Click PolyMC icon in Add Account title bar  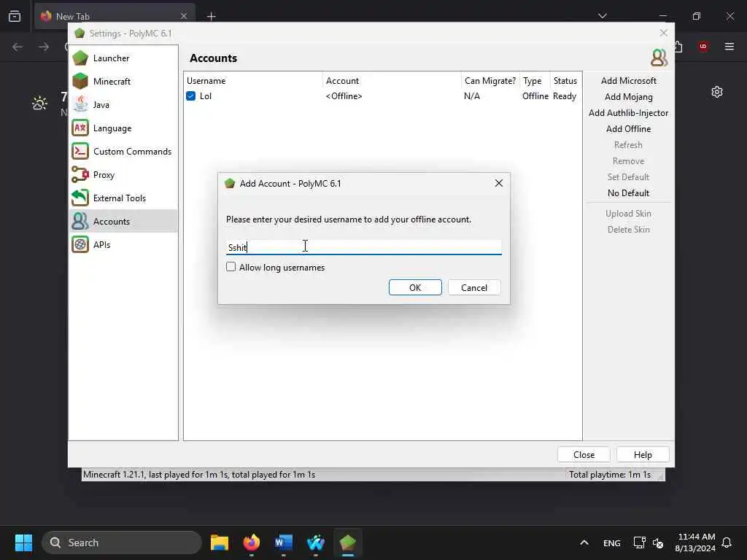(230, 183)
